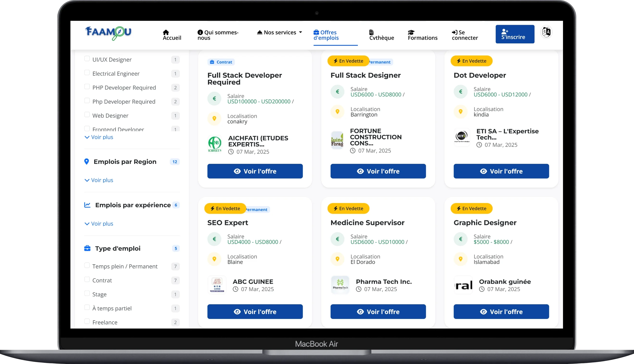Viewport: 634px width, 364px height.
Task: Go to the Cvthèque menu item
Action: coord(381,35)
